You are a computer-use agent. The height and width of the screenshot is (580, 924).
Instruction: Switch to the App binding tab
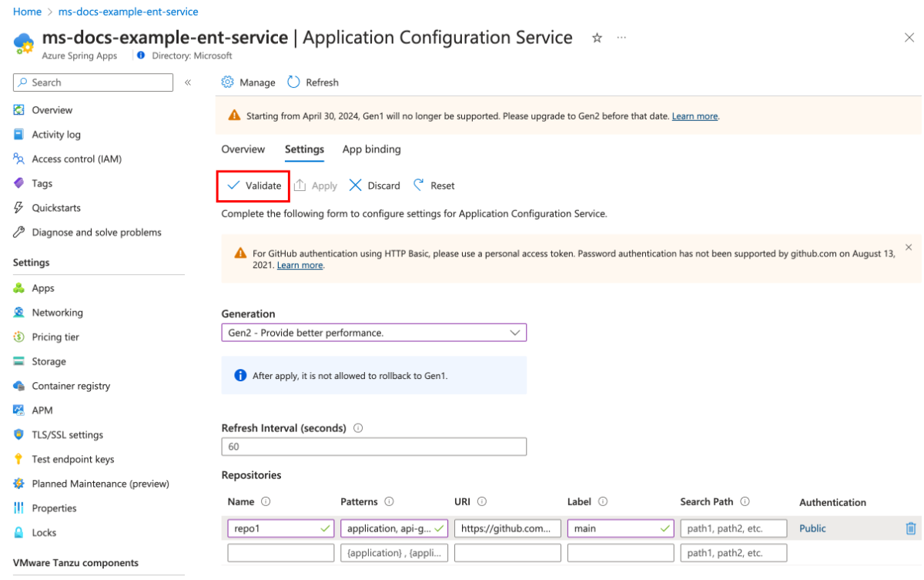(x=371, y=149)
